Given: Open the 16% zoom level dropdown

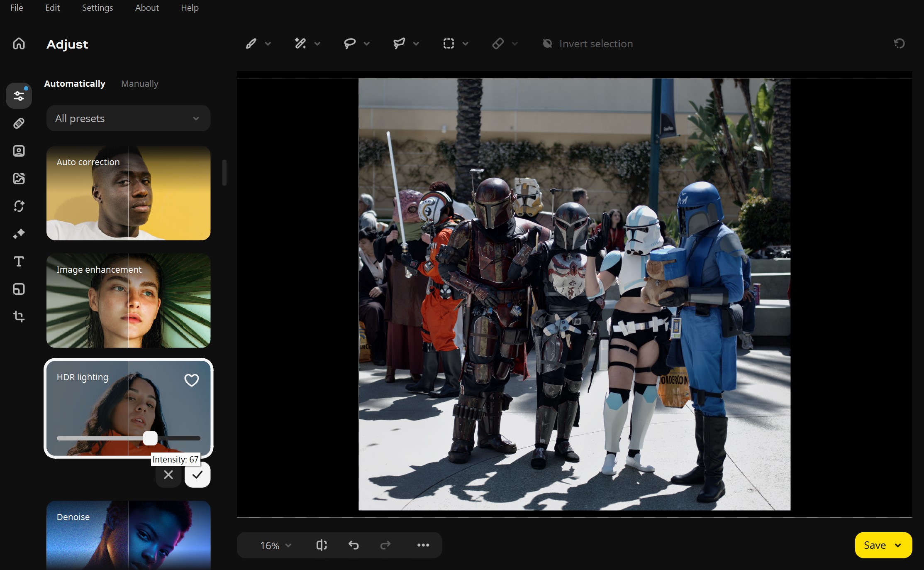Looking at the screenshot, I should 275,546.
